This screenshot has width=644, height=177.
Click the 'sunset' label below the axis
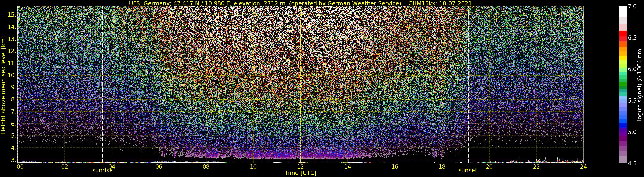coord(468,171)
